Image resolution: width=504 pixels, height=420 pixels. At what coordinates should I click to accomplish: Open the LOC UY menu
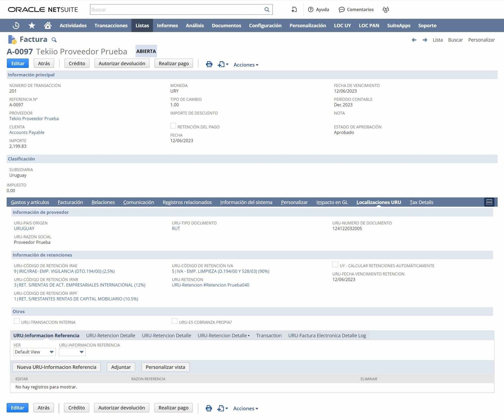[342, 26]
